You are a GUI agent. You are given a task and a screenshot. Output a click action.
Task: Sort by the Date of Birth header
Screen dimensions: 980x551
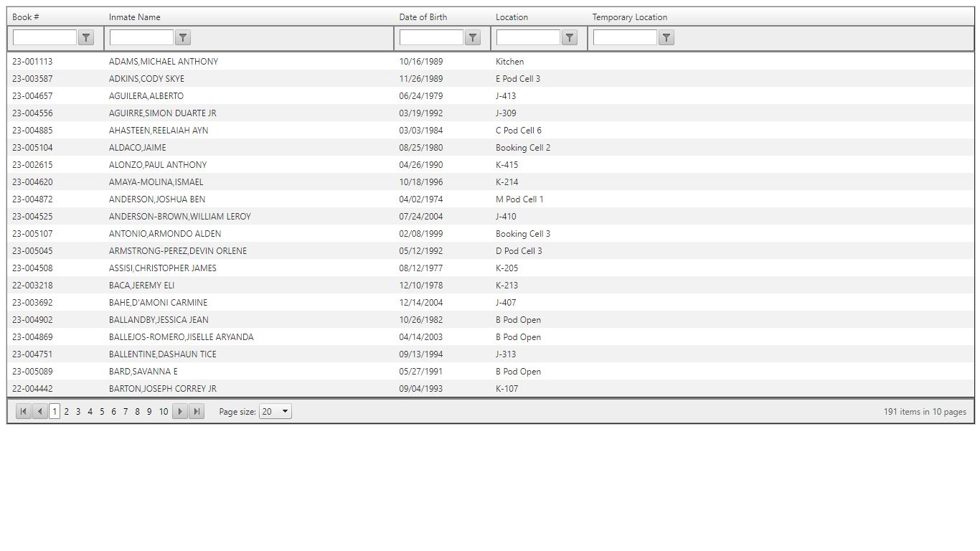tap(423, 17)
